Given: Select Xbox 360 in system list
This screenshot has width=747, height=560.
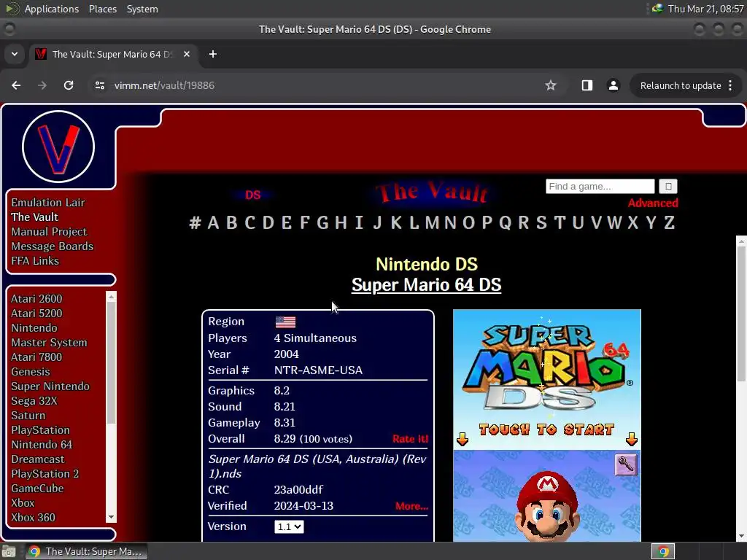Looking at the screenshot, I should pos(34,518).
